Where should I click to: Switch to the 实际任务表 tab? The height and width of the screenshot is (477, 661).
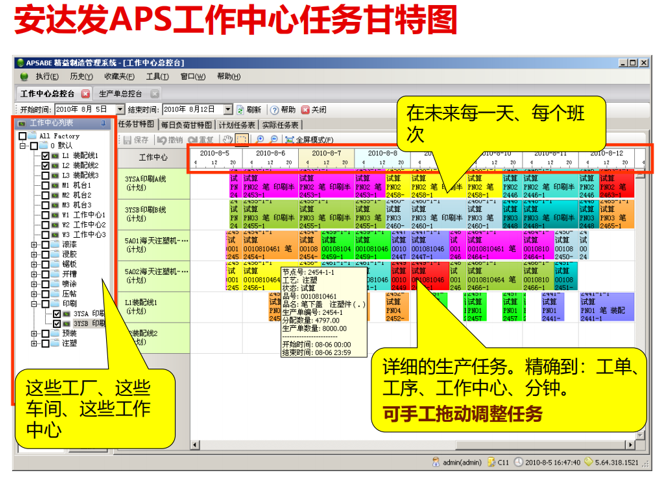[280, 125]
